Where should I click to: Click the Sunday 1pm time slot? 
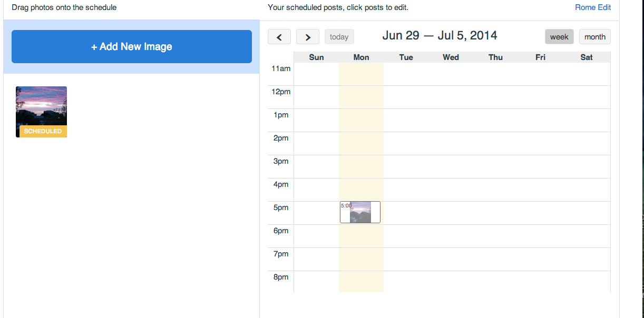[x=316, y=121]
